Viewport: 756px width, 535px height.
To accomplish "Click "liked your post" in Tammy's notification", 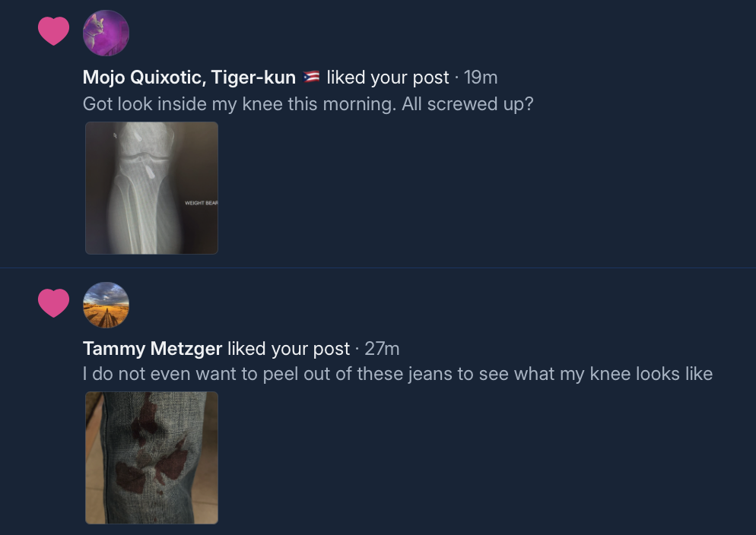I will (x=288, y=349).
